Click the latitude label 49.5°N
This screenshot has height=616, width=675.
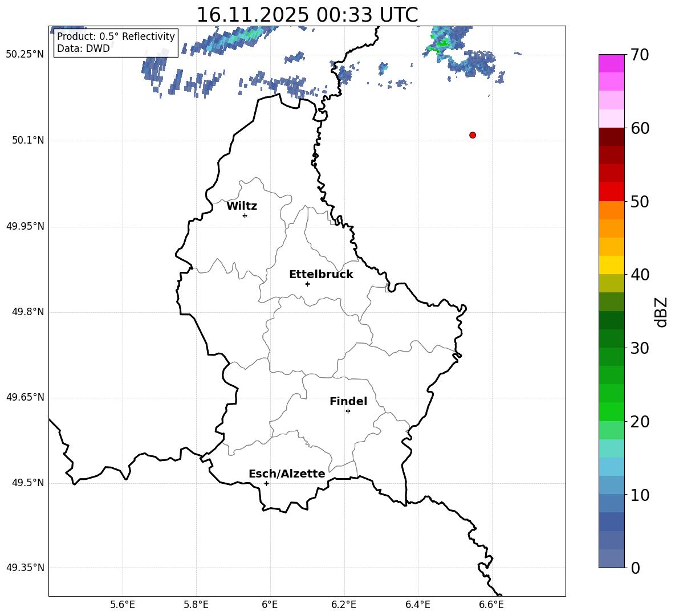pos(28,483)
